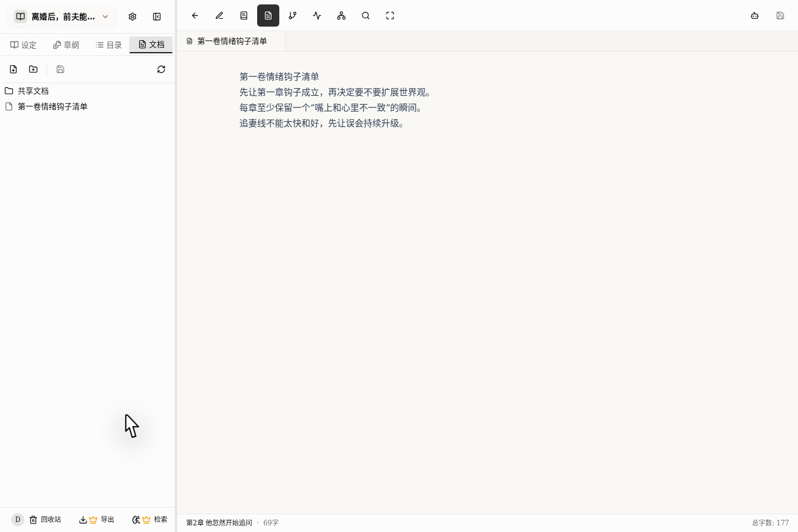798x532 pixels.
Task: Switch to the 设定 tab
Action: tap(23, 45)
